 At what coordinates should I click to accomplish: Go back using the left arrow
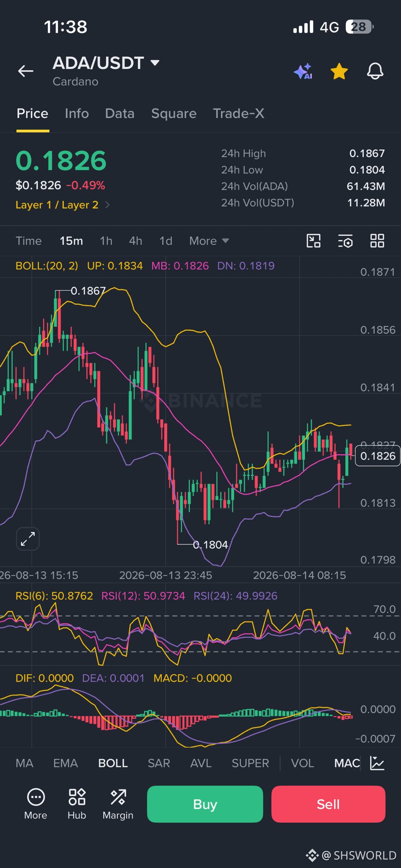tap(26, 71)
